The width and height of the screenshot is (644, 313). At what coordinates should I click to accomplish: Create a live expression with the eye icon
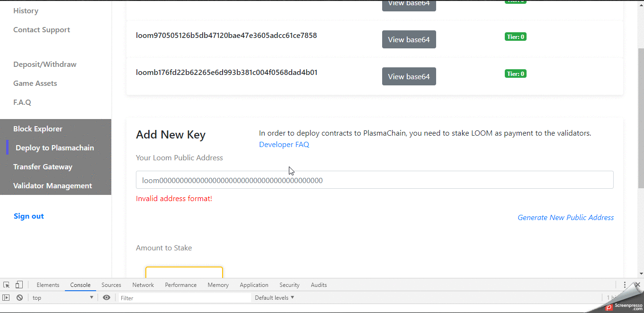(107, 297)
